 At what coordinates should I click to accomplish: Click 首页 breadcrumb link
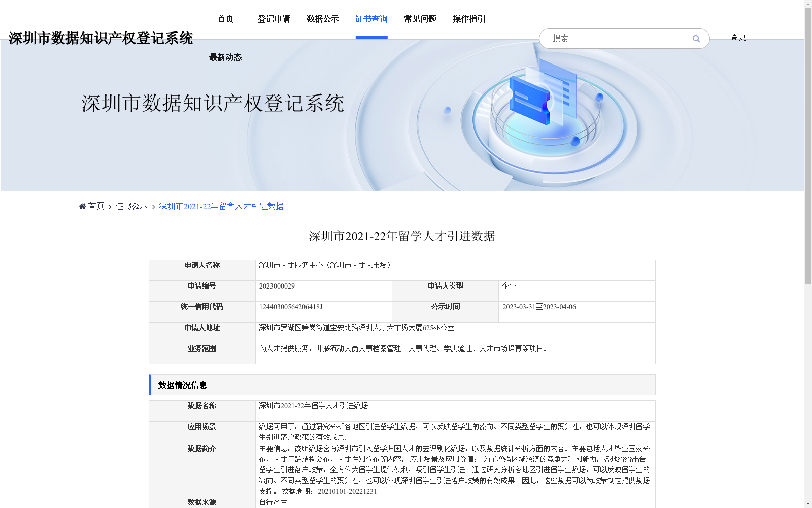point(96,206)
